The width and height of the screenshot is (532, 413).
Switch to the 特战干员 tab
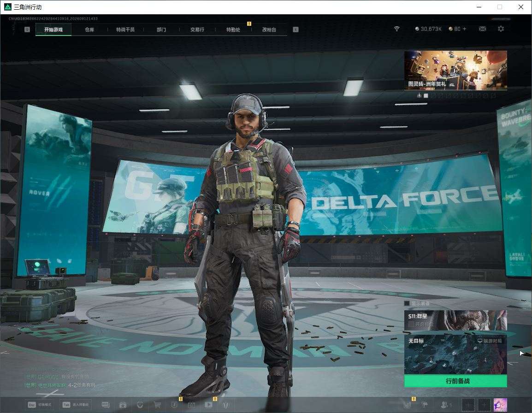click(x=125, y=29)
